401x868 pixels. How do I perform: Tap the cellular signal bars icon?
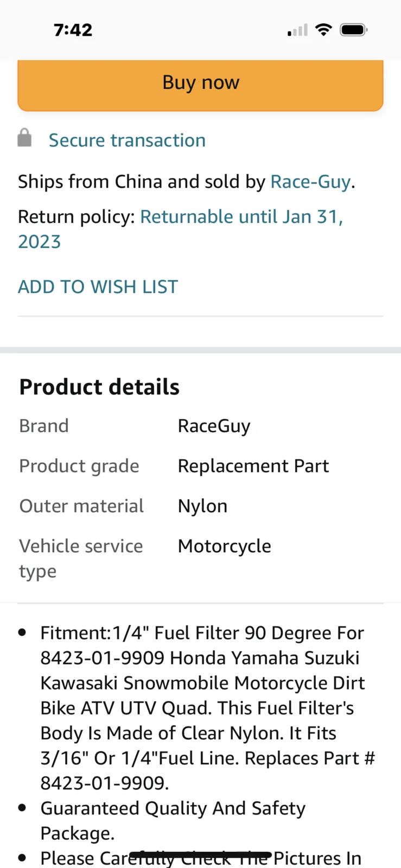pos(297,30)
